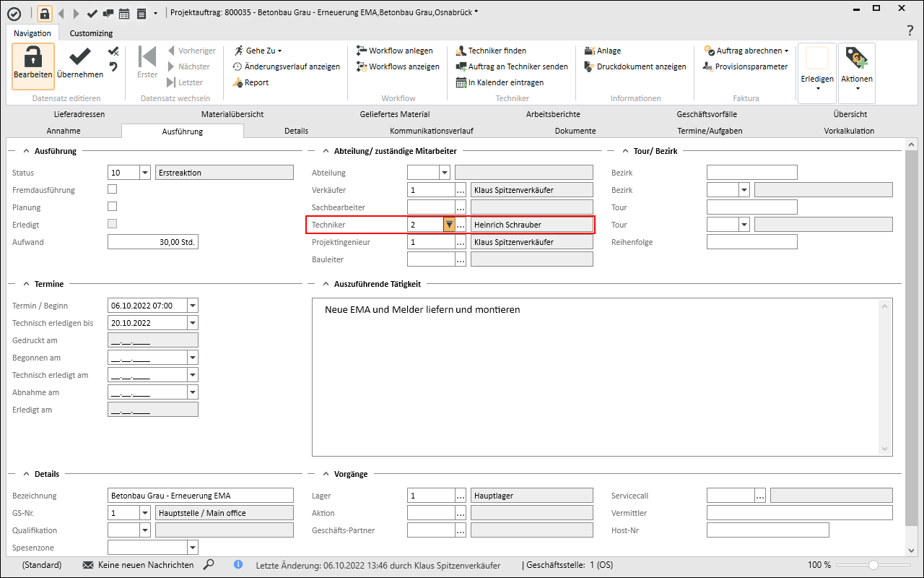Click the Projektingenieur lookup ellipsis button
This screenshot has width=924, height=578.
pos(461,242)
